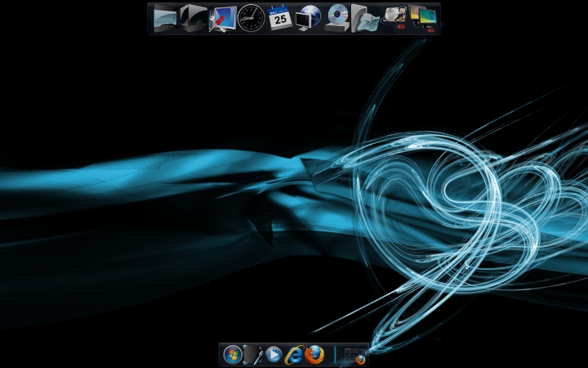
Task: Click the hard disk drive icon
Action: click(394, 16)
